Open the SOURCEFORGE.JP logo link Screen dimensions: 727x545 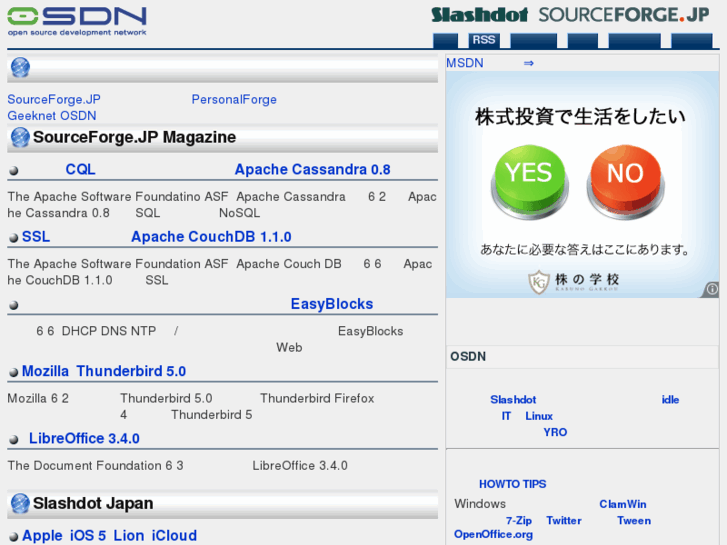click(624, 15)
